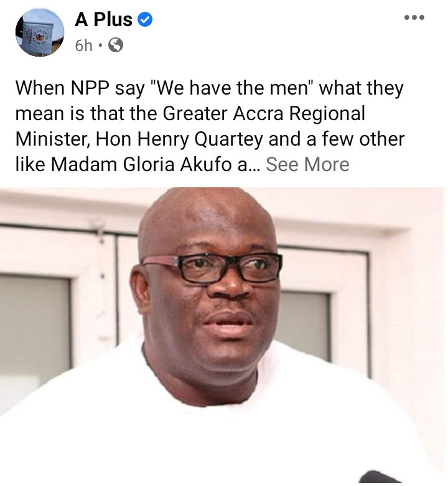
Task: Tap the blue verified badge beside A Plus
Action: (x=144, y=20)
